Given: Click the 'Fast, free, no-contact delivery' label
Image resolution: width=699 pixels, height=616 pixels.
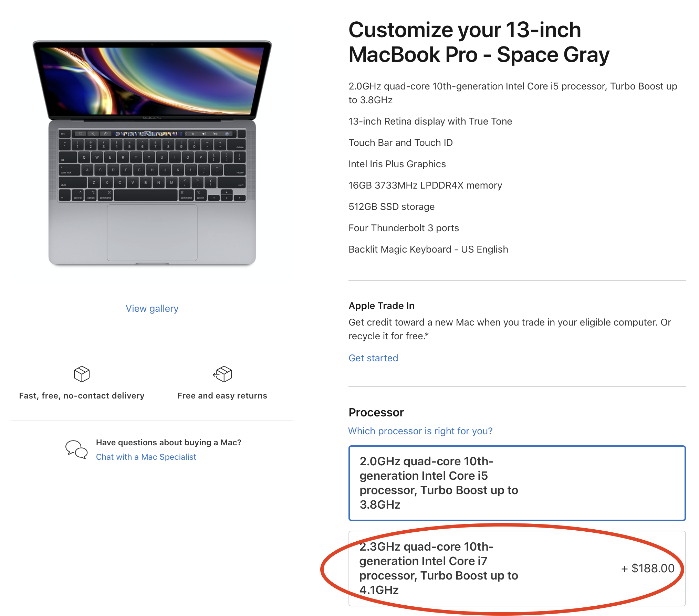Looking at the screenshot, I should click(82, 396).
